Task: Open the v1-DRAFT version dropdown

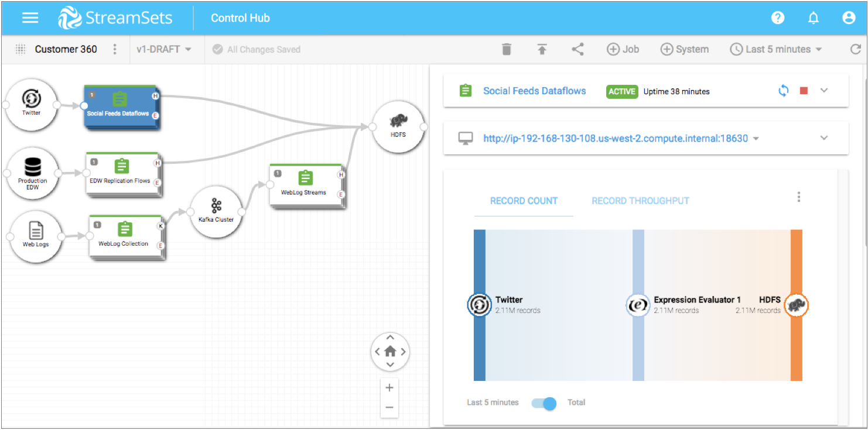Action: 164,50
